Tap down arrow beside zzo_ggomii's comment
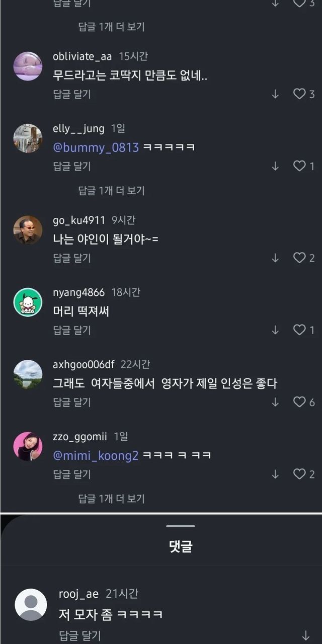322x644 pixels. [275, 474]
